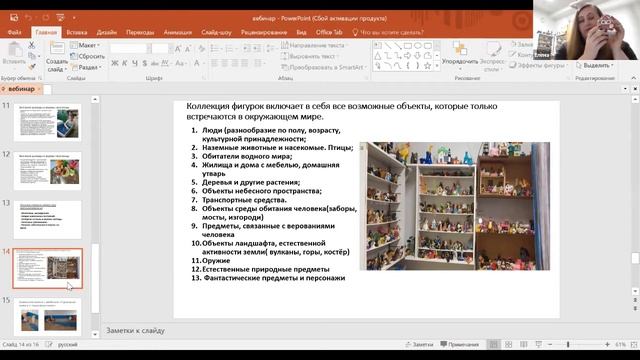
Task: Click the line spacing icon
Action: click(x=270, y=49)
